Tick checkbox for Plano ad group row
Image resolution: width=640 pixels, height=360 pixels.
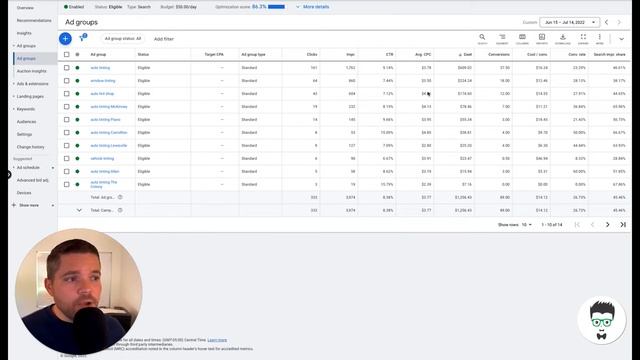[x=67, y=120]
